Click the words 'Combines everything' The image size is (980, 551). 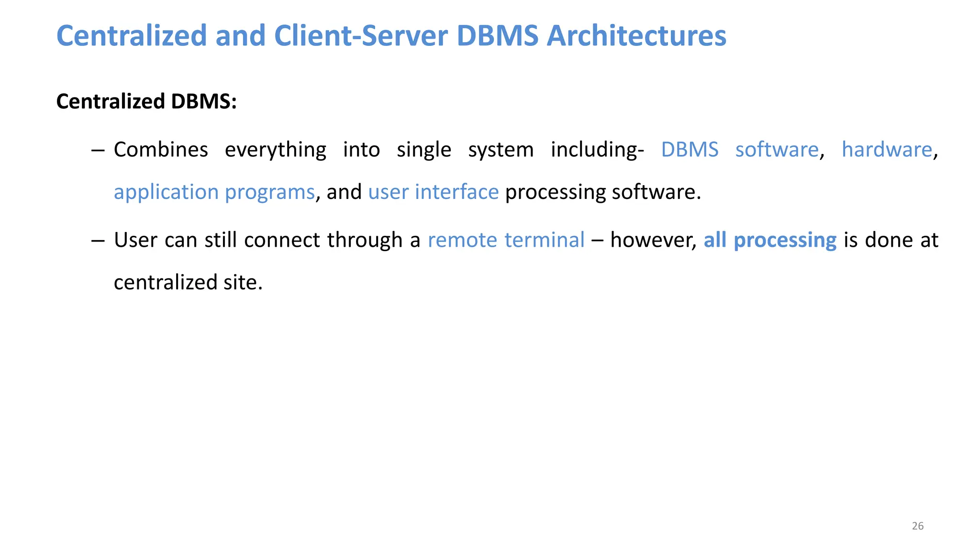click(x=220, y=150)
